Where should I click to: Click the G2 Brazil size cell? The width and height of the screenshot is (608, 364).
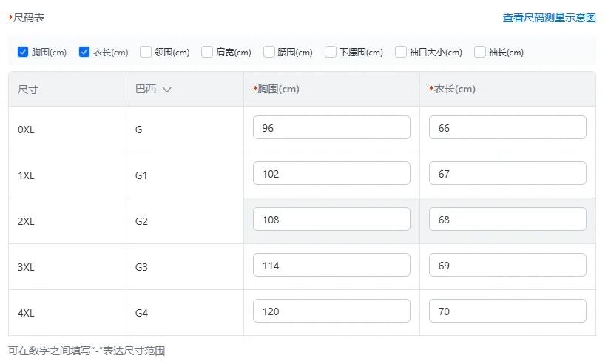(185, 221)
